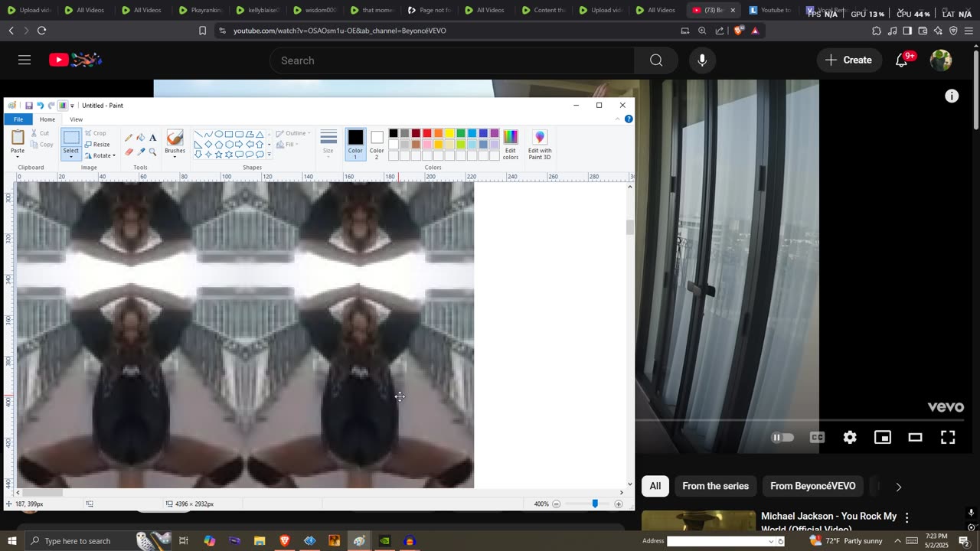Open YouTube hamburger guide menu

(x=24, y=60)
